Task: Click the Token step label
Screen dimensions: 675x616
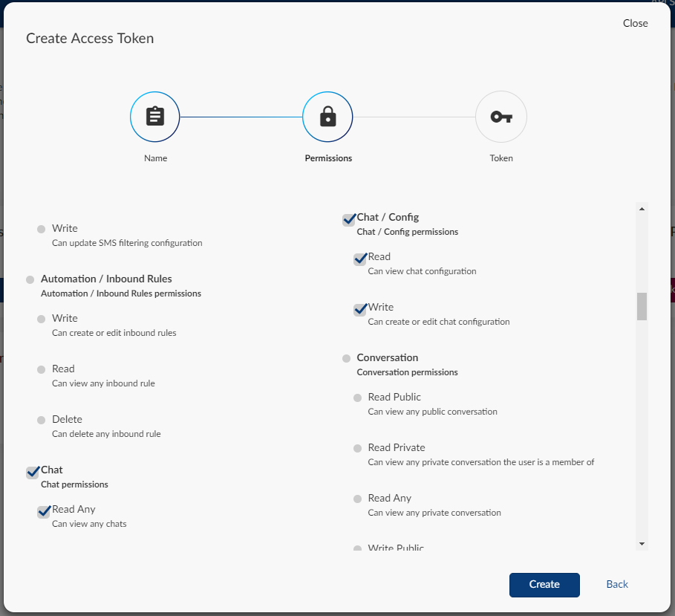Action: click(x=501, y=158)
